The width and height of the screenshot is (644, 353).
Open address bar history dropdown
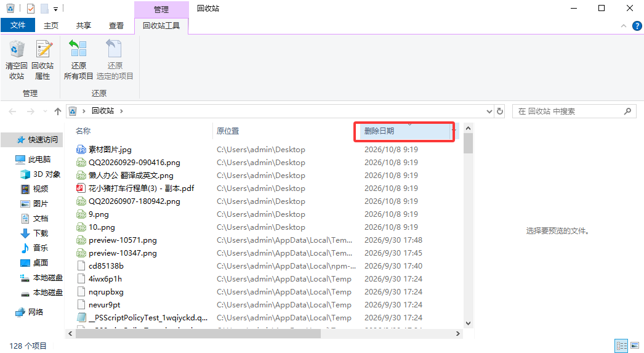(489, 111)
